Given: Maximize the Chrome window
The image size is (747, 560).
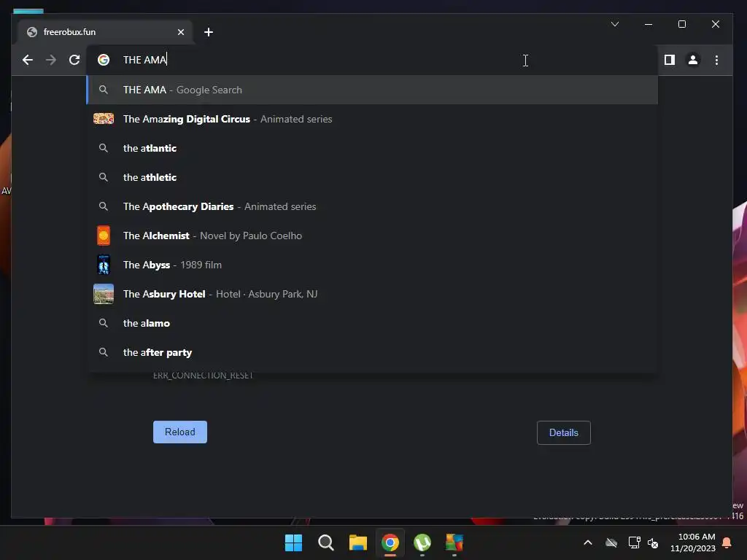Looking at the screenshot, I should click(682, 24).
